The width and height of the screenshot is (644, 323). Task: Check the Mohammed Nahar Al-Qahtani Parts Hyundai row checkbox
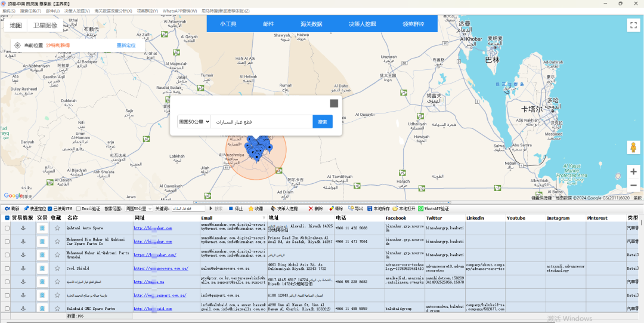click(x=7, y=255)
